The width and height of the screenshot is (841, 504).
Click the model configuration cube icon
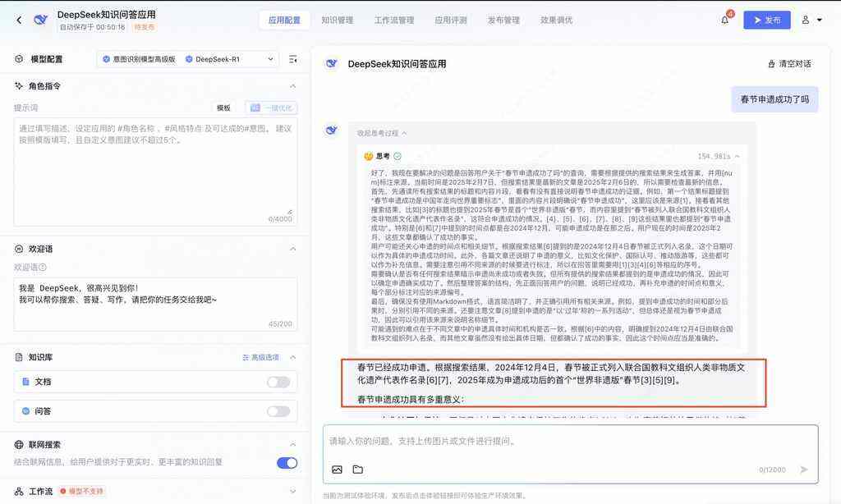[20, 59]
